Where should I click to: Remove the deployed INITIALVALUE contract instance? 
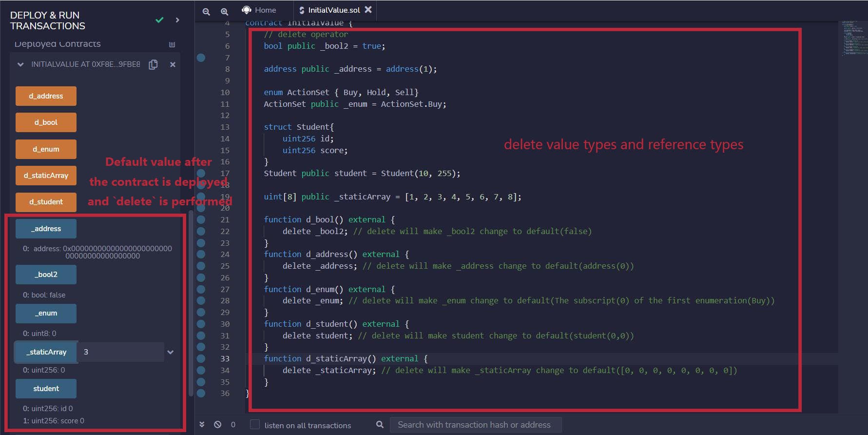(173, 64)
